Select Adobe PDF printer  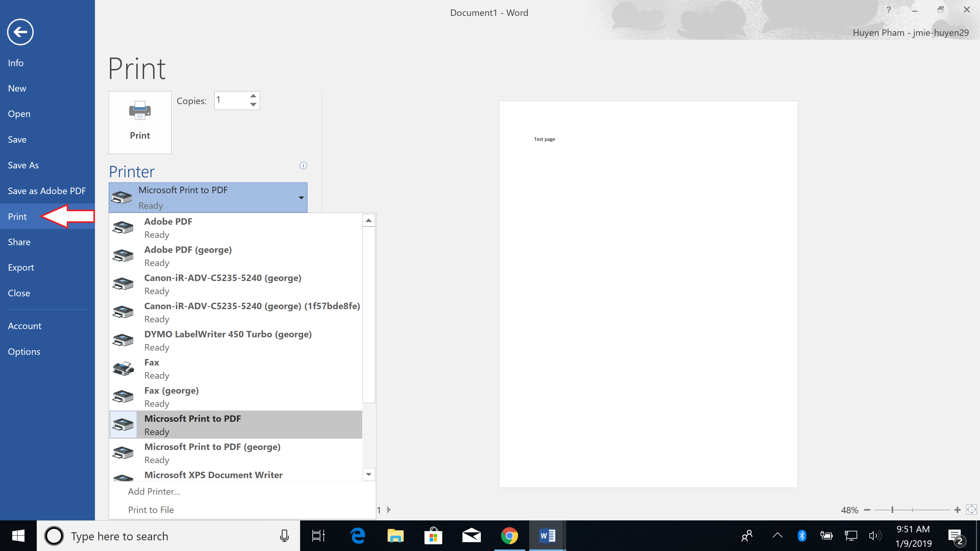[236, 228]
